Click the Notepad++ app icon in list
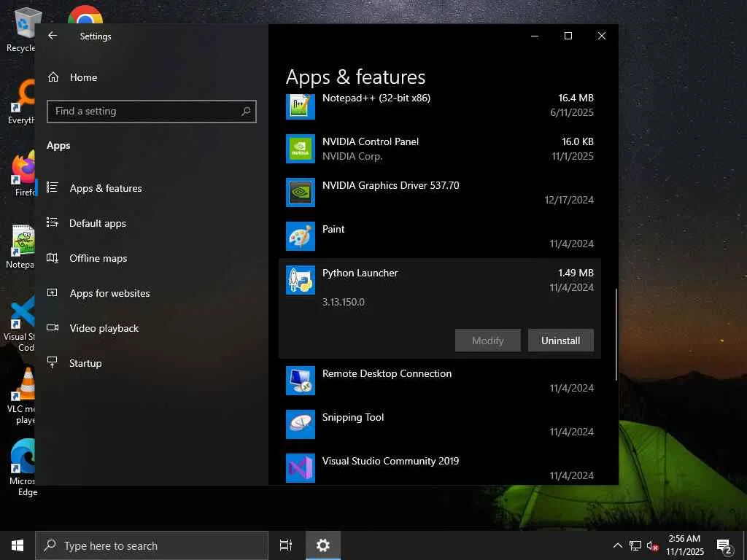 [300, 106]
